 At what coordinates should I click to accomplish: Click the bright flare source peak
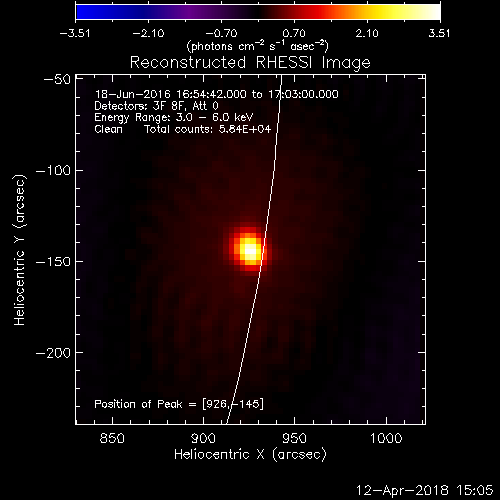click(250, 250)
